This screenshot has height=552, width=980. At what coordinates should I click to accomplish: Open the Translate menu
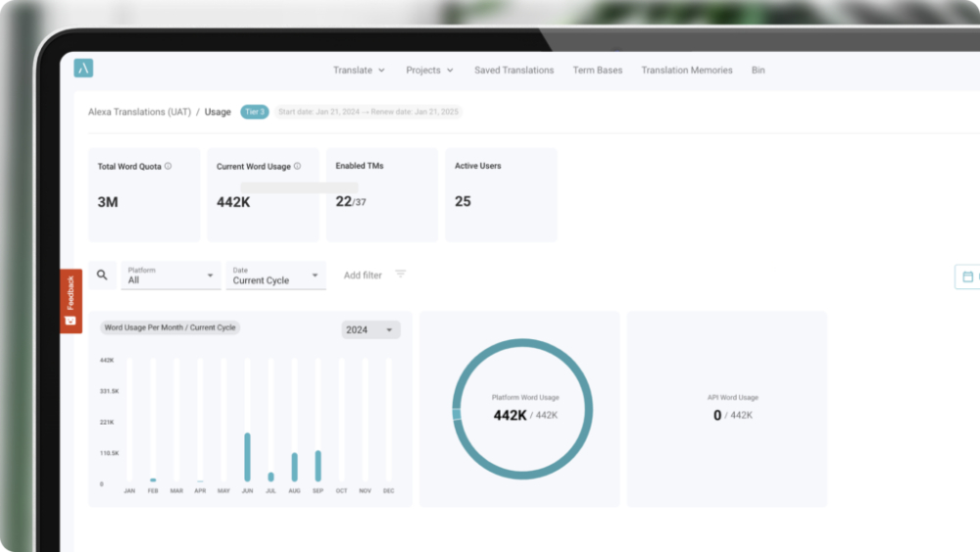359,71
